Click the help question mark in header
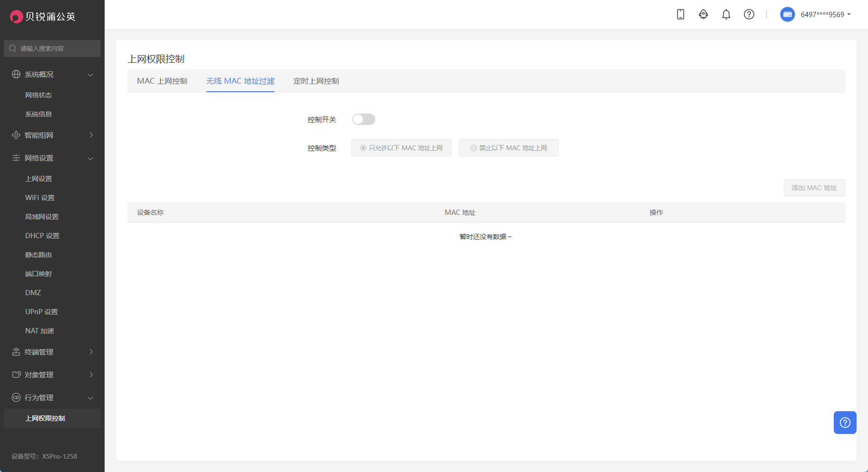This screenshot has width=868, height=472. coord(749,14)
